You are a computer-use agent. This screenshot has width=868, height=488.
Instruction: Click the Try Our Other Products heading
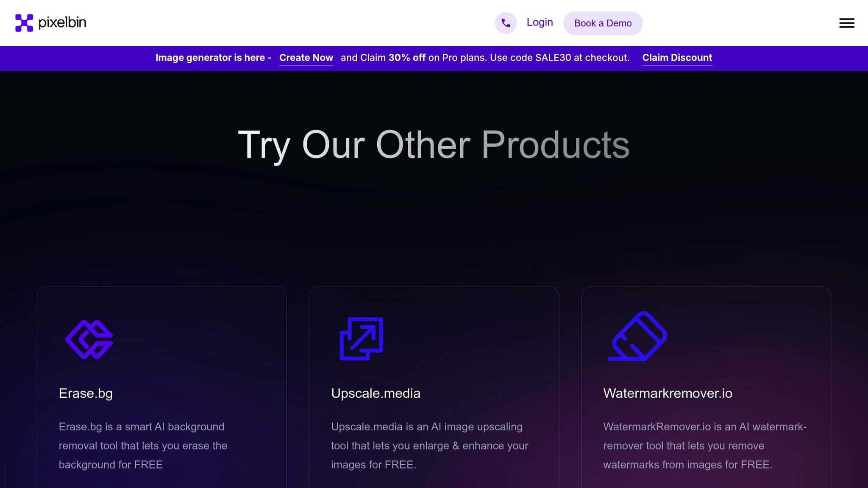click(434, 145)
